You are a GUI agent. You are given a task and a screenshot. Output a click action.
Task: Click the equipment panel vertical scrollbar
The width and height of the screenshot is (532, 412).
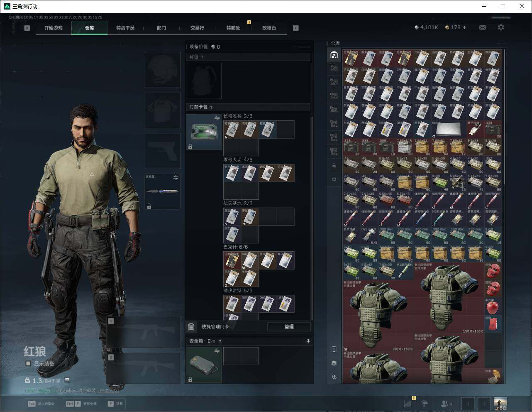pyautogui.click(x=312, y=218)
